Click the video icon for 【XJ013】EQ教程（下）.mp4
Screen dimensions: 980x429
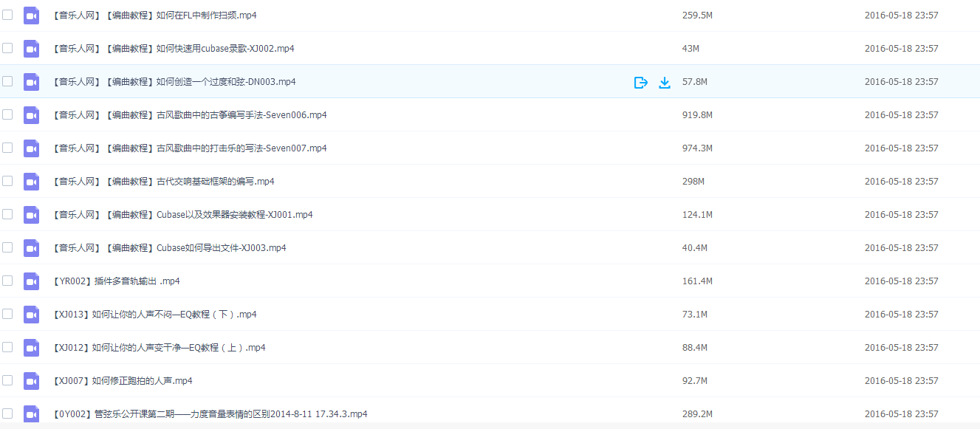[31, 314]
